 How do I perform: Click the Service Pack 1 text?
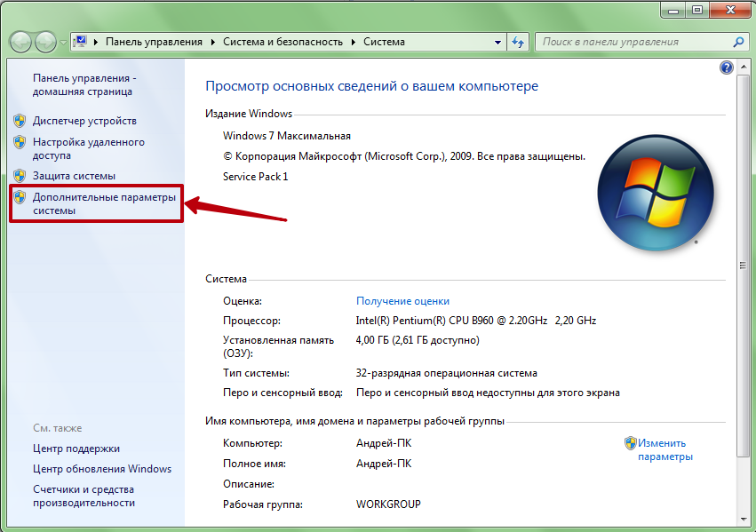pos(256,177)
